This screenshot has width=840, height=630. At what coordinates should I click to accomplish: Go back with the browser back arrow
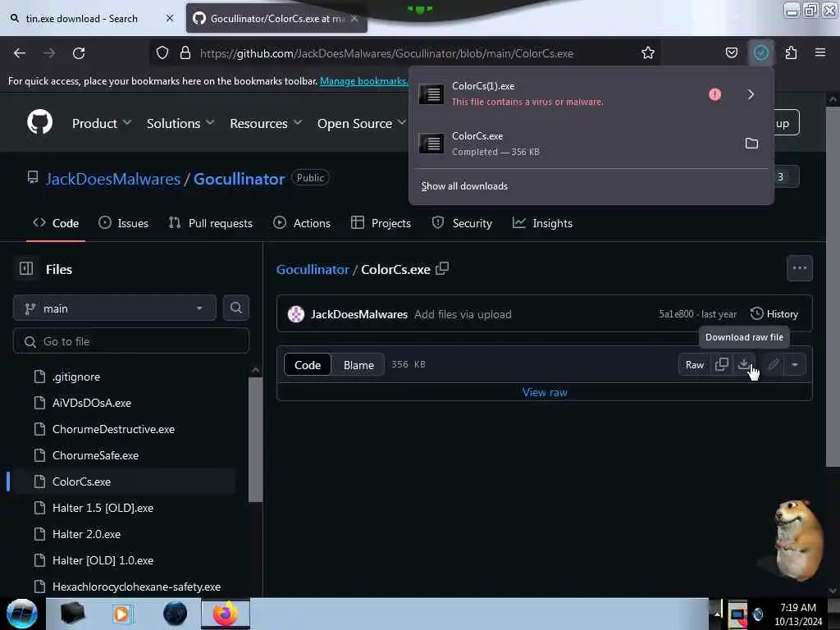click(x=20, y=53)
